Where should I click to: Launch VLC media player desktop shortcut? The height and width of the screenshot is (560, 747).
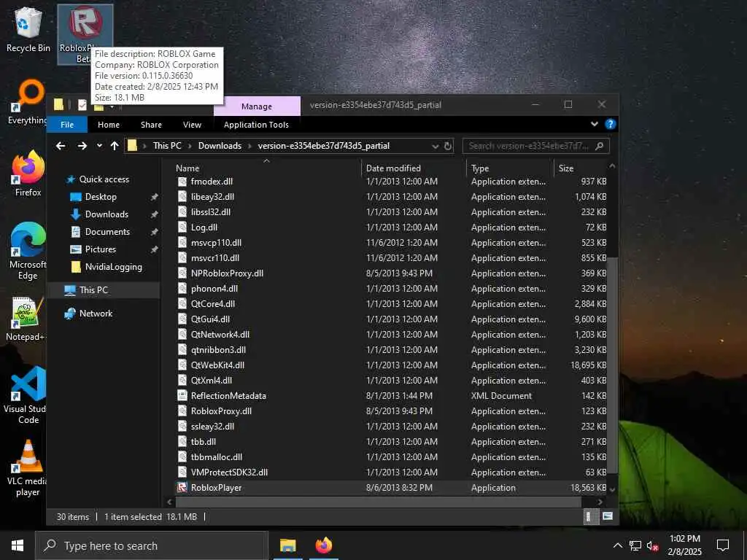click(x=28, y=469)
